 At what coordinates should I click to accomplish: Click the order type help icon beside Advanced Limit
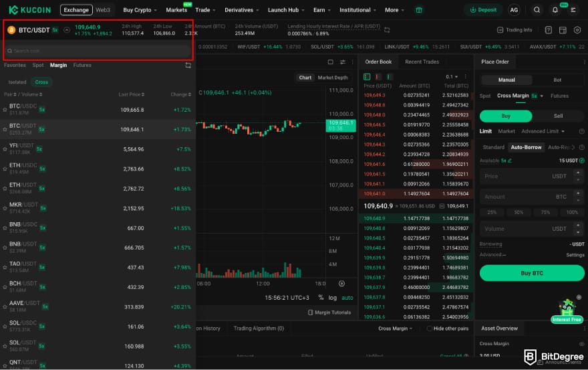pos(581,131)
